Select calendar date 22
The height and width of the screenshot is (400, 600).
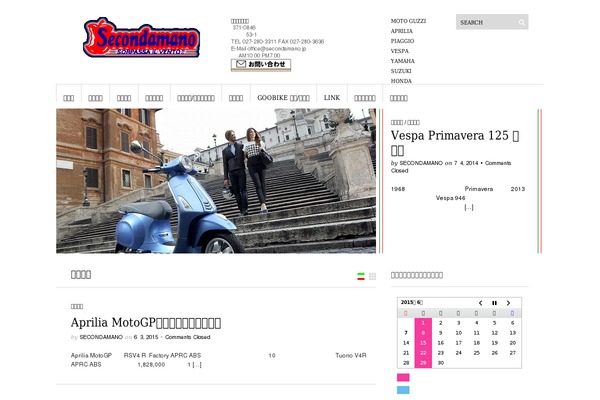pos(423,353)
